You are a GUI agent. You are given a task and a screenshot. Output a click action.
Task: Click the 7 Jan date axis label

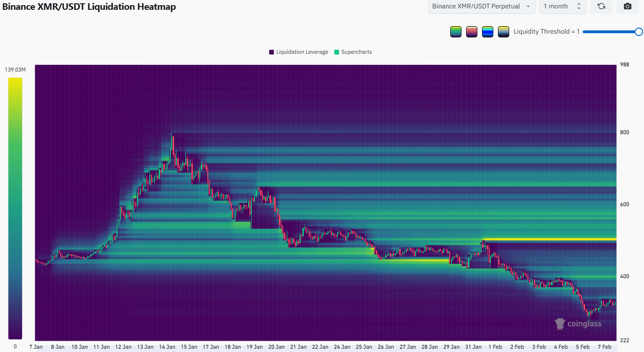coord(36,347)
